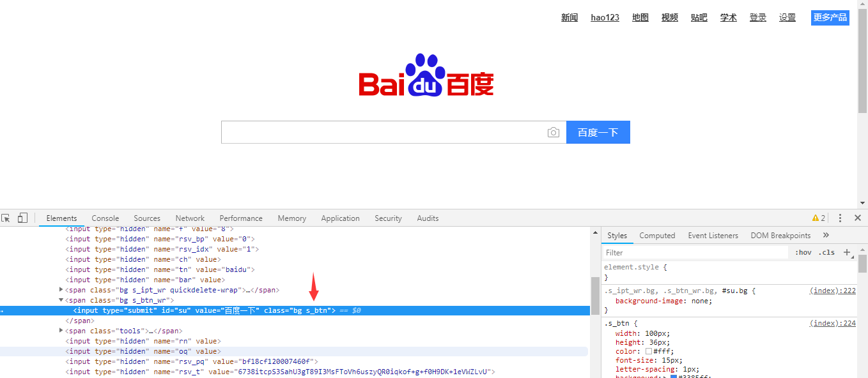The height and width of the screenshot is (378, 868).
Task: Select the input id="su" submit node
Action: point(295,310)
